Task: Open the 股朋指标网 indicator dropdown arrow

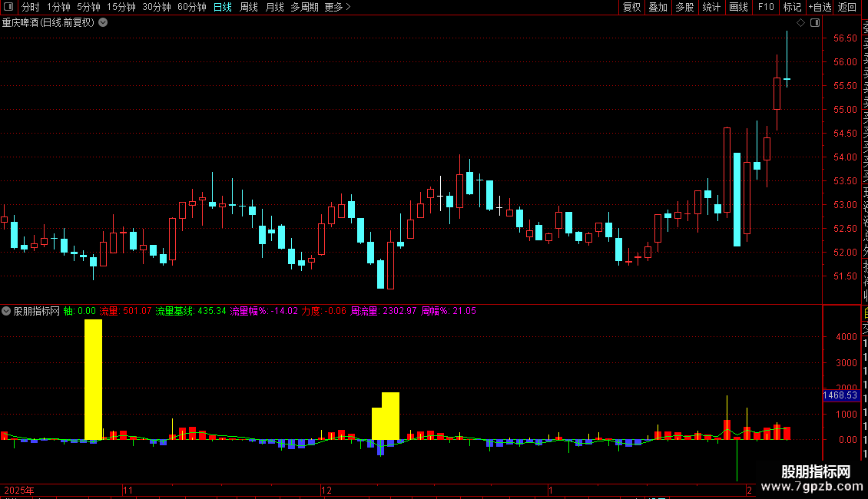Action: [6, 311]
